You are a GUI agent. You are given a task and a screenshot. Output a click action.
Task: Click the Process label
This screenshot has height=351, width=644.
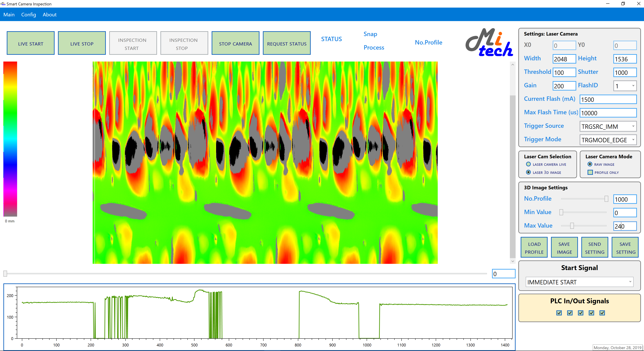point(374,48)
